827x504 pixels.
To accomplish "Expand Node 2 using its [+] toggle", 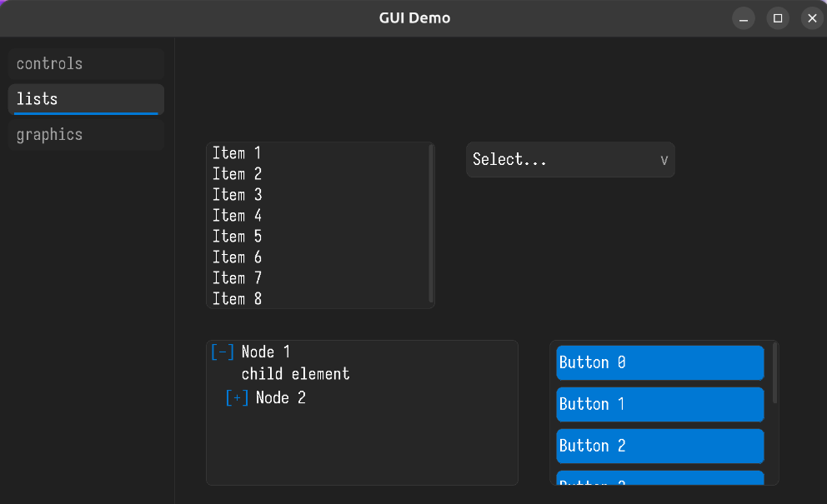I will [237, 397].
